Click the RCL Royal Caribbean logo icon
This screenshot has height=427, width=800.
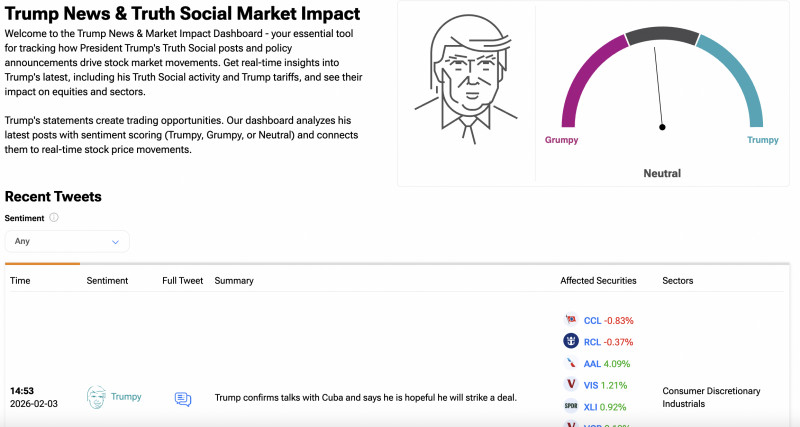coord(570,341)
